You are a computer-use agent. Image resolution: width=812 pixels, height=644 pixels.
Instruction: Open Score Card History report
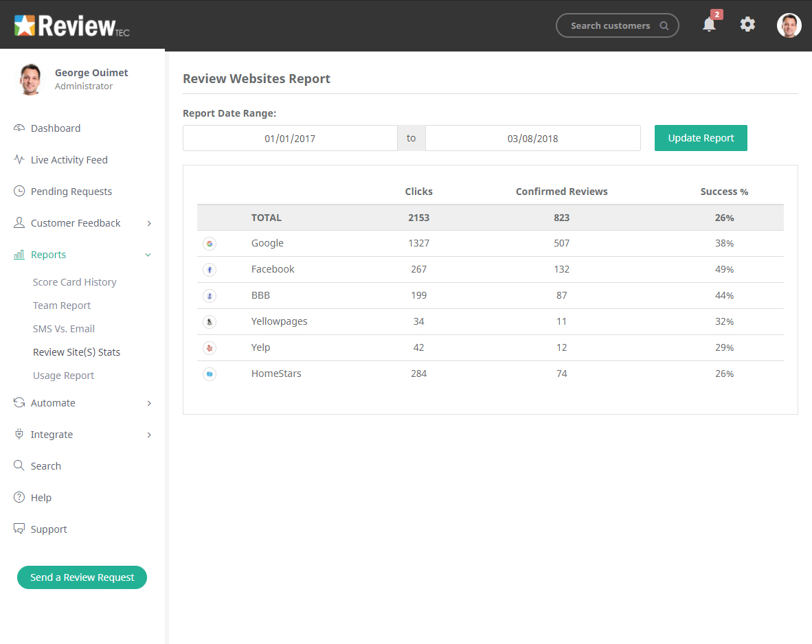point(75,281)
